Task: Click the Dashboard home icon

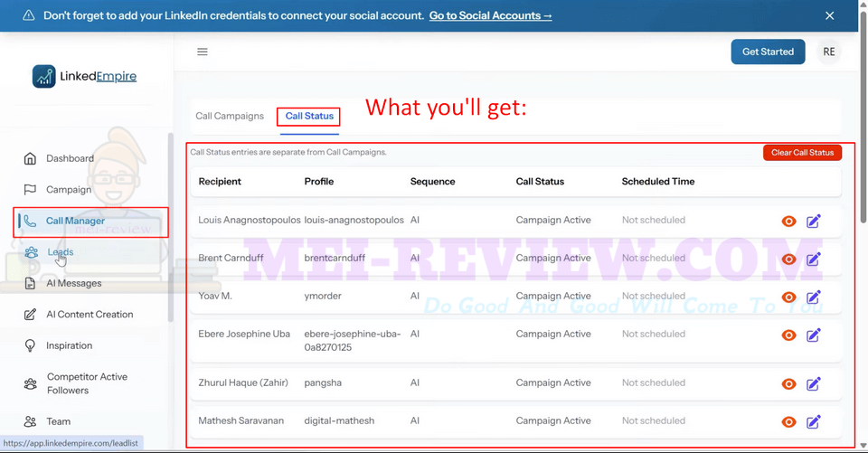Action: (30, 158)
